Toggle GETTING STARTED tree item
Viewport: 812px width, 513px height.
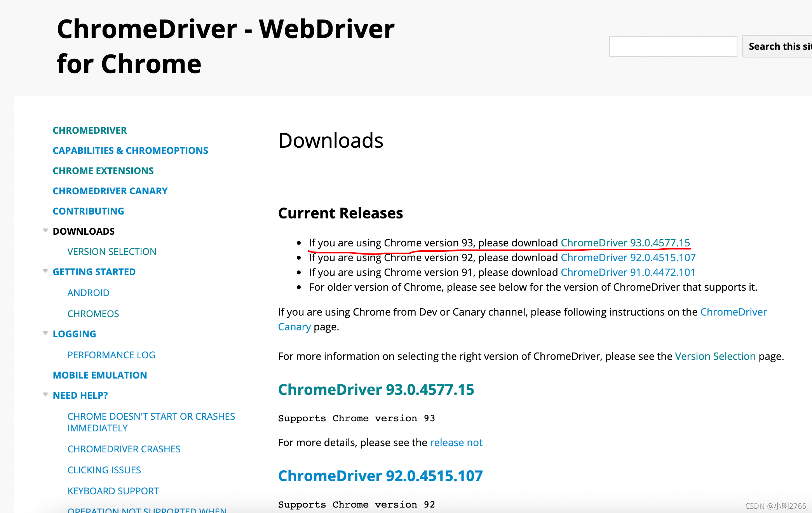(x=45, y=271)
